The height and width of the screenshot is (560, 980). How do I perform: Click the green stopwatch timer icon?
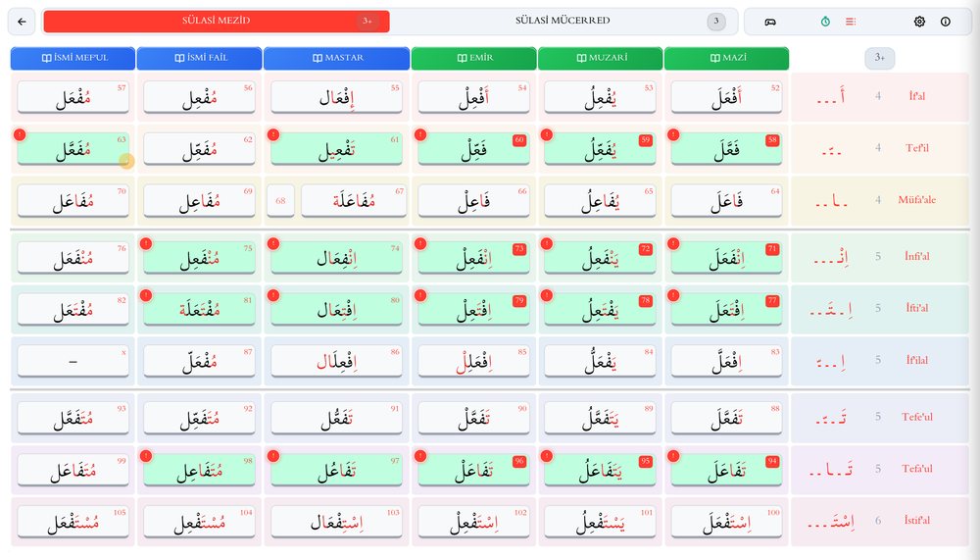point(825,22)
